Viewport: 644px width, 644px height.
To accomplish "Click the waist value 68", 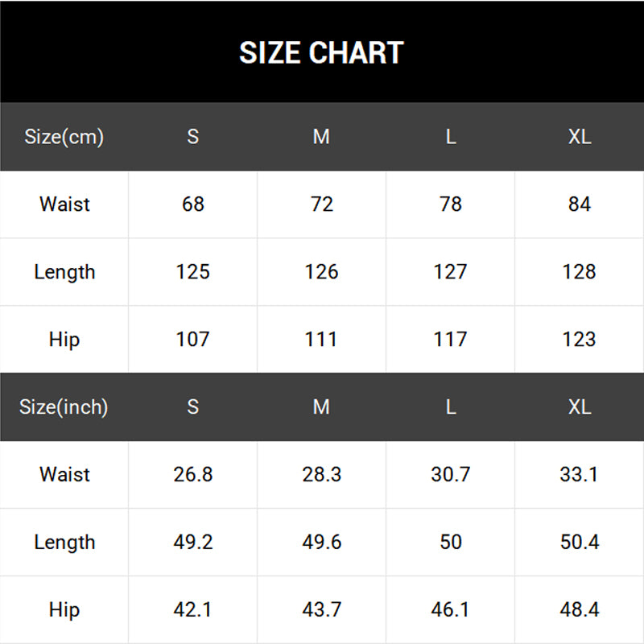I will click(x=193, y=204).
